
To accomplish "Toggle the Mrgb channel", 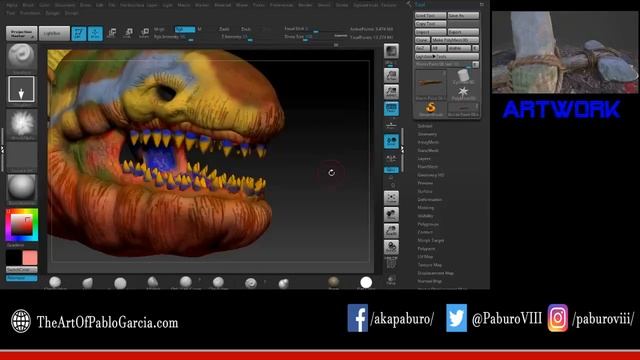I will [x=160, y=29].
